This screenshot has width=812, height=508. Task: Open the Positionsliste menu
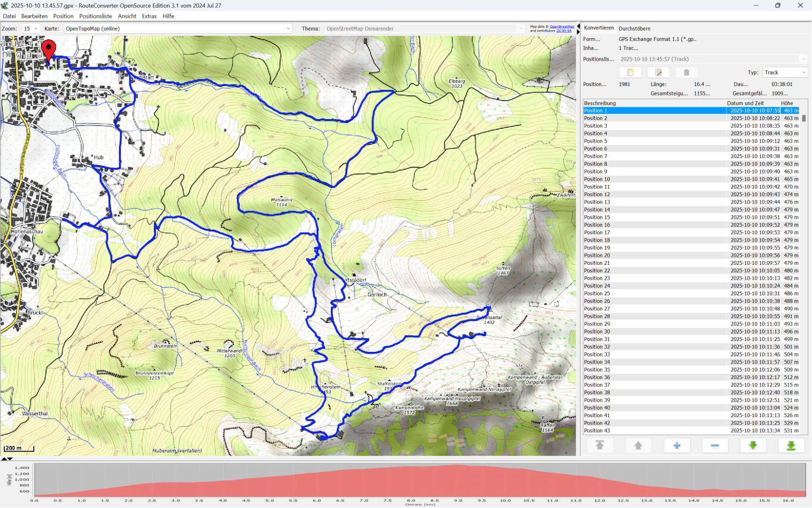point(95,16)
